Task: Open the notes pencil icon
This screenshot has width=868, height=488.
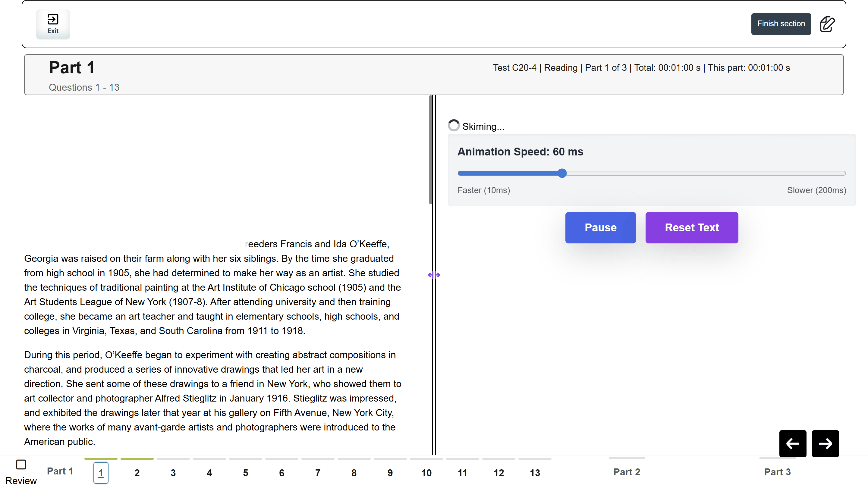Action: (x=827, y=24)
